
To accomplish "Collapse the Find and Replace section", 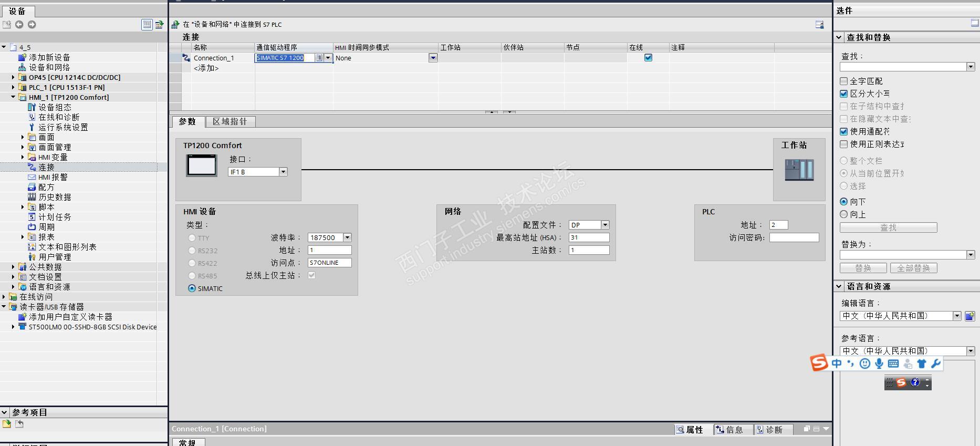I will click(x=839, y=37).
